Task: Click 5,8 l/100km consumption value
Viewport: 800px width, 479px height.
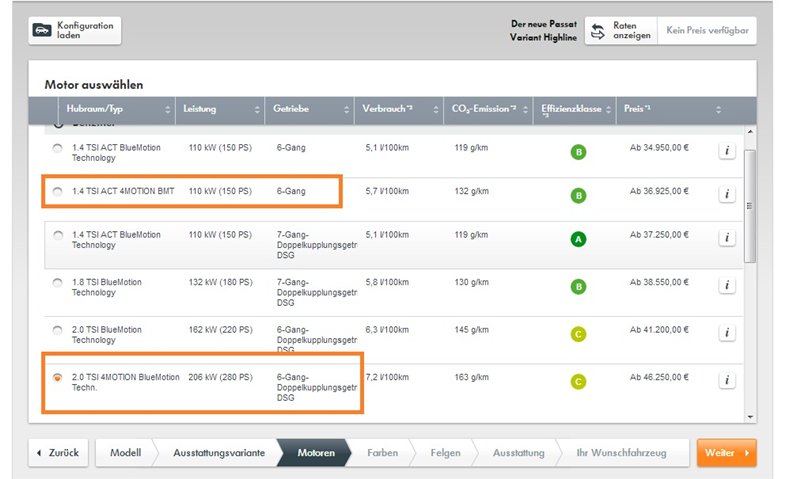Action: [387, 282]
